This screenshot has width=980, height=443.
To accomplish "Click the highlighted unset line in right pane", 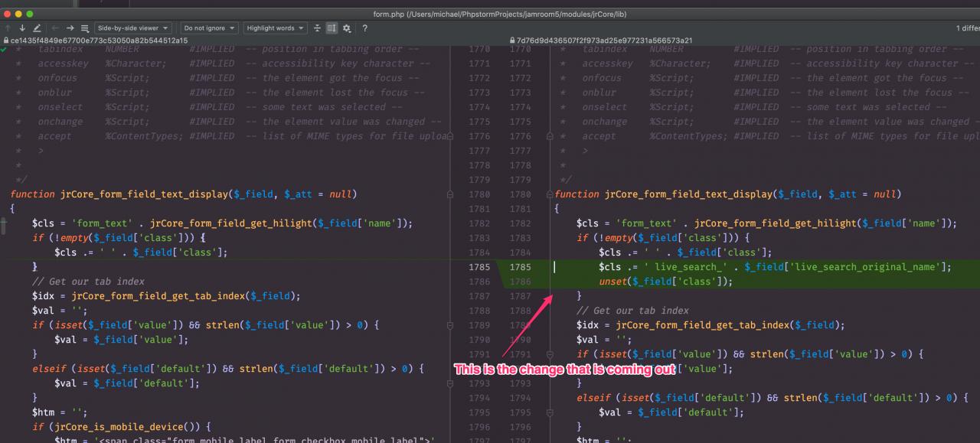I will click(665, 282).
